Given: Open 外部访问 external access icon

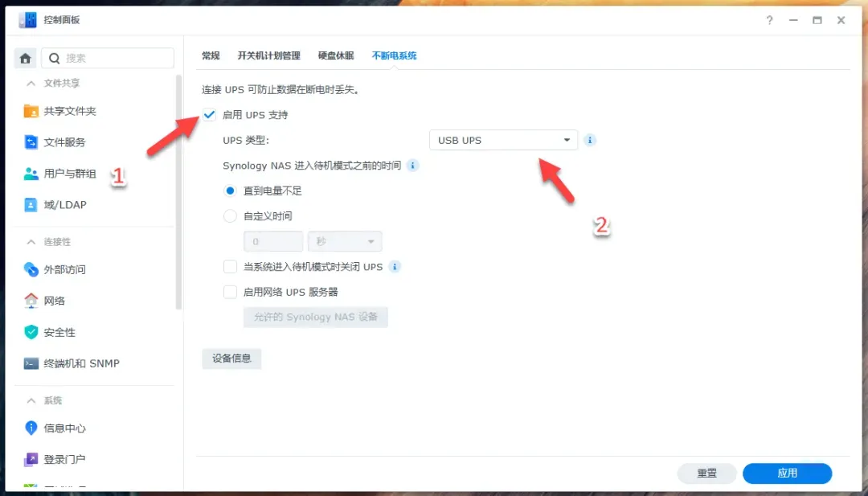Looking at the screenshot, I should 31,269.
